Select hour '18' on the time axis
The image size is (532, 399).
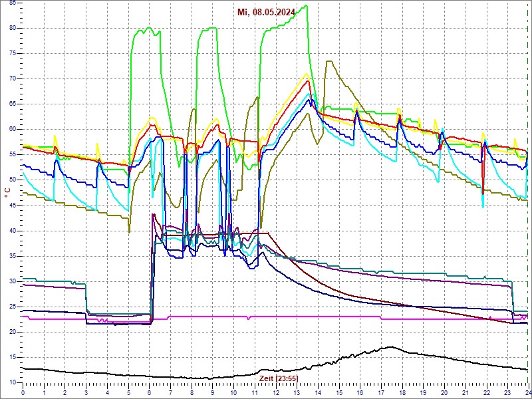point(402,392)
